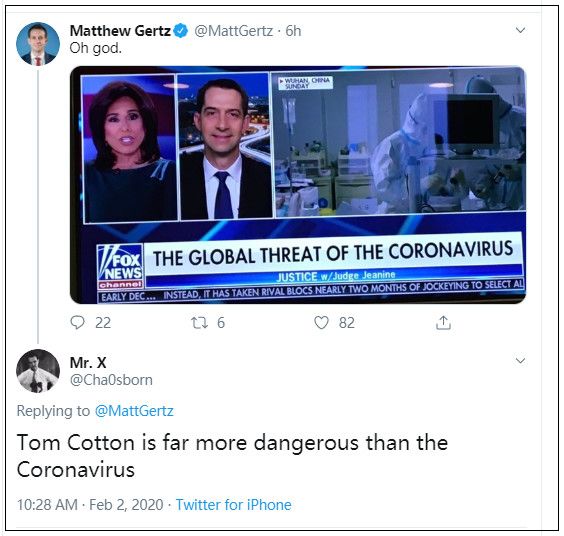Viewport: 564px width, 536px height.
Task: Click the @Cha0sborn handle
Action: coord(111,380)
